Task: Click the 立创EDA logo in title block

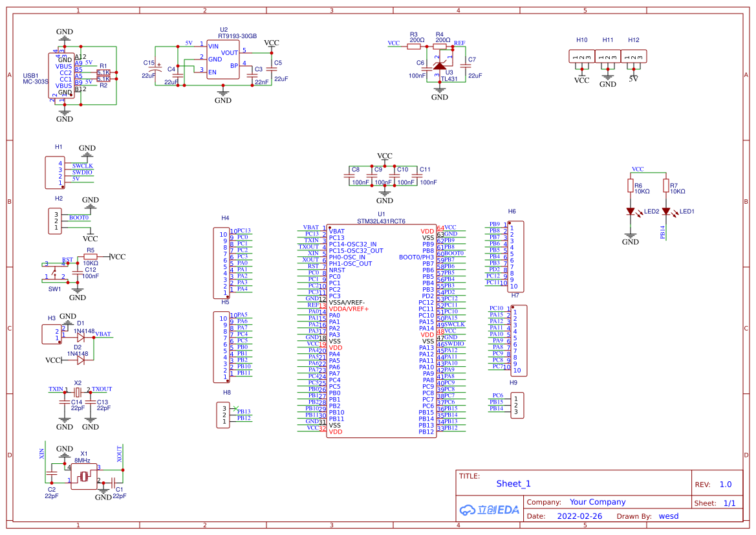Action: 489,510
